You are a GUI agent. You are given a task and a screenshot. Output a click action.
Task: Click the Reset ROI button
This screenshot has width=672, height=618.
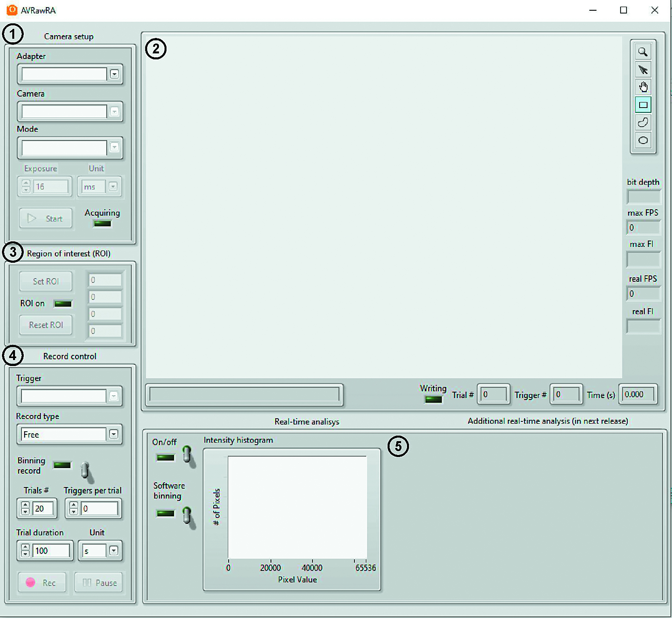coord(46,325)
